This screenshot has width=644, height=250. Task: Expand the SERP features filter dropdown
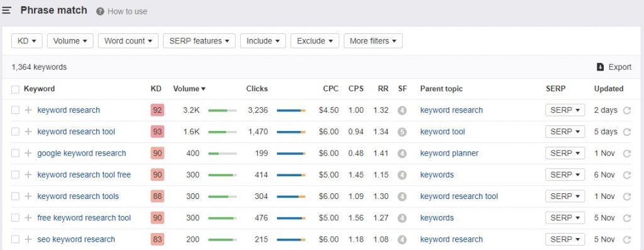pyautogui.click(x=199, y=41)
